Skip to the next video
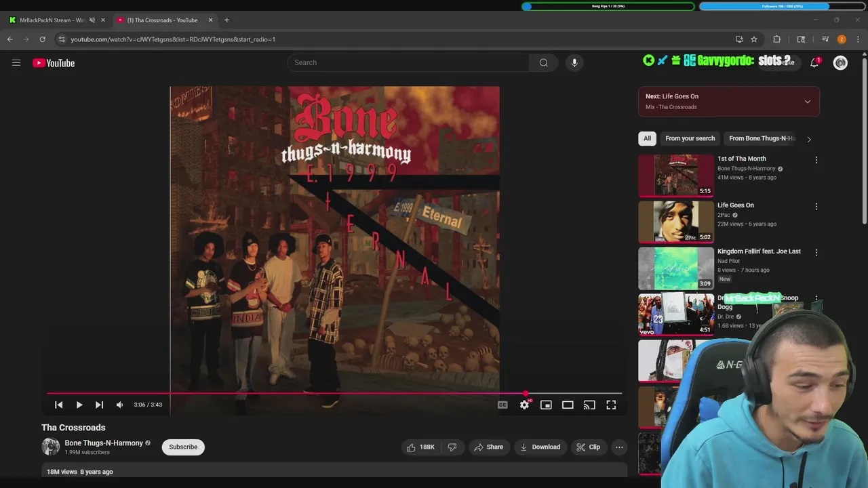Image resolution: width=868 pixels, height=488 pixels. click(x=99, y=405)
